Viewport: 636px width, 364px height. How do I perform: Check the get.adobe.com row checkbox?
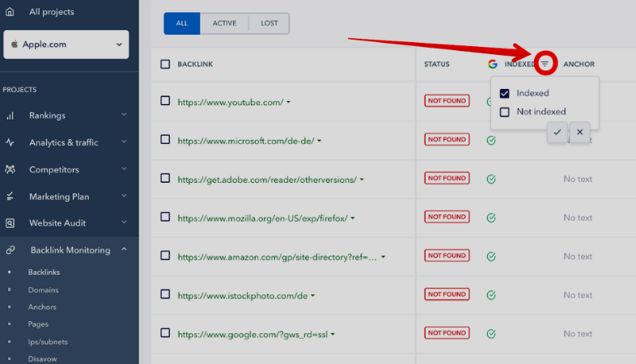click(x=165, y=178)
